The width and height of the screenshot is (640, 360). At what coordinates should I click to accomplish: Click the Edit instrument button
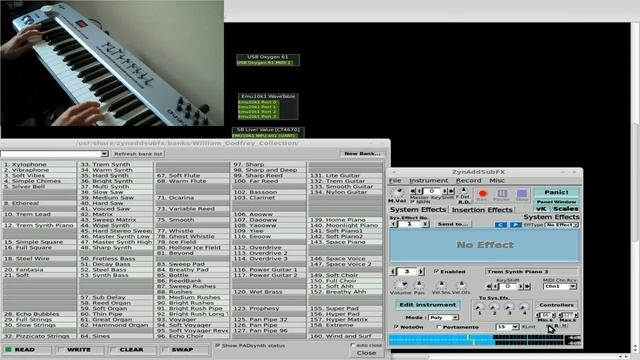click(x=427, y=304)
